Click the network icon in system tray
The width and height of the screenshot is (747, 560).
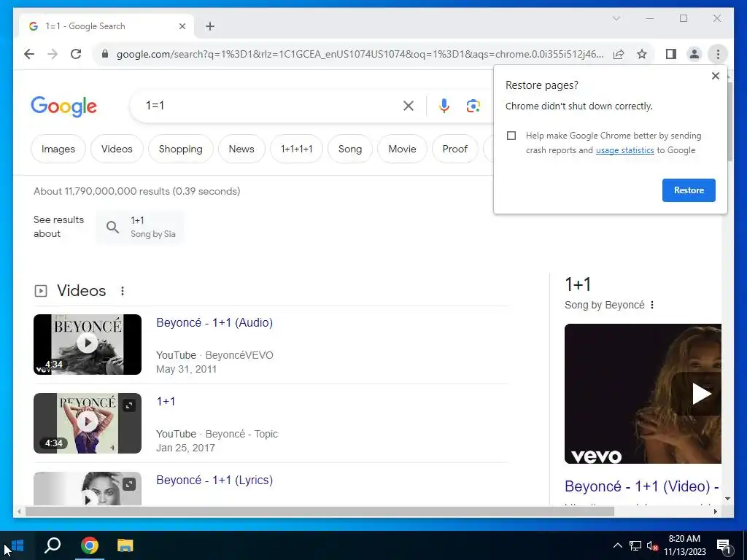(635, 545)
